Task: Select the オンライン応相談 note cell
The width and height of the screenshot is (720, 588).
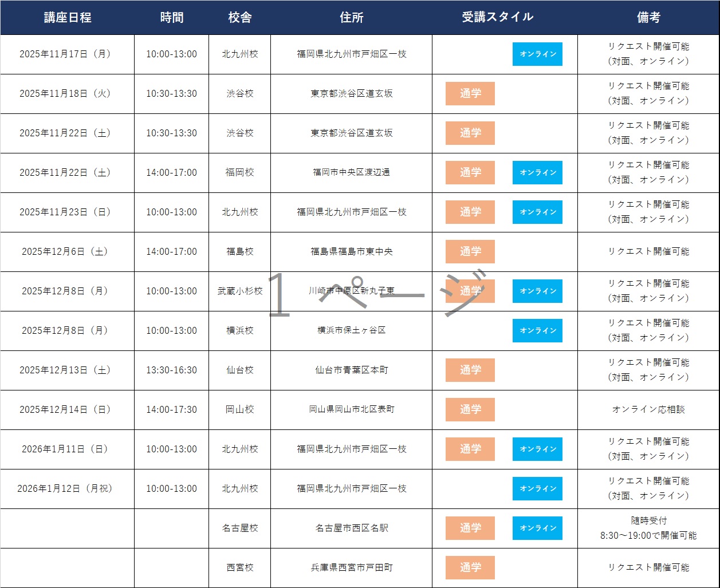Action: pyautogui.click(x=648, y=410)
